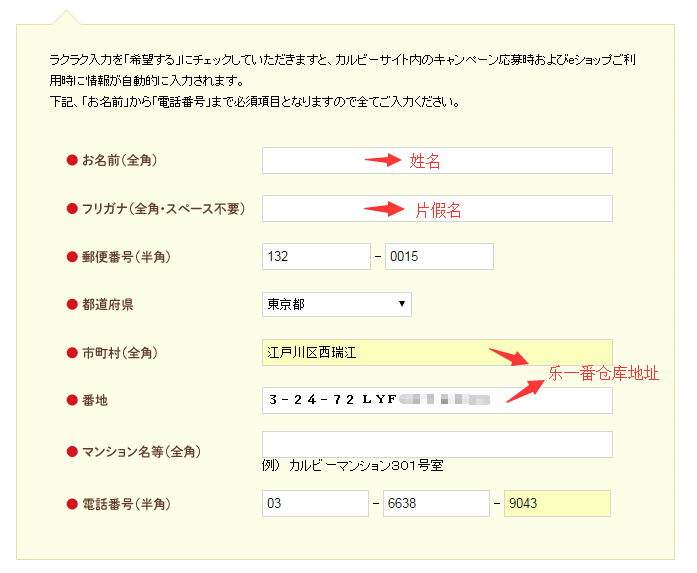
Task: Select the postal code field containing 132
Action: coord(315,257)
